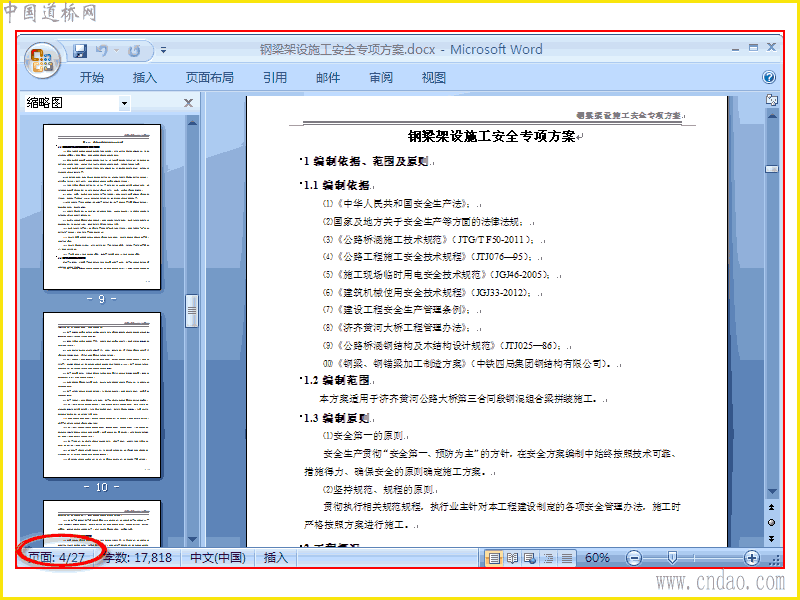Minimize the Word window

coord(735,49)
